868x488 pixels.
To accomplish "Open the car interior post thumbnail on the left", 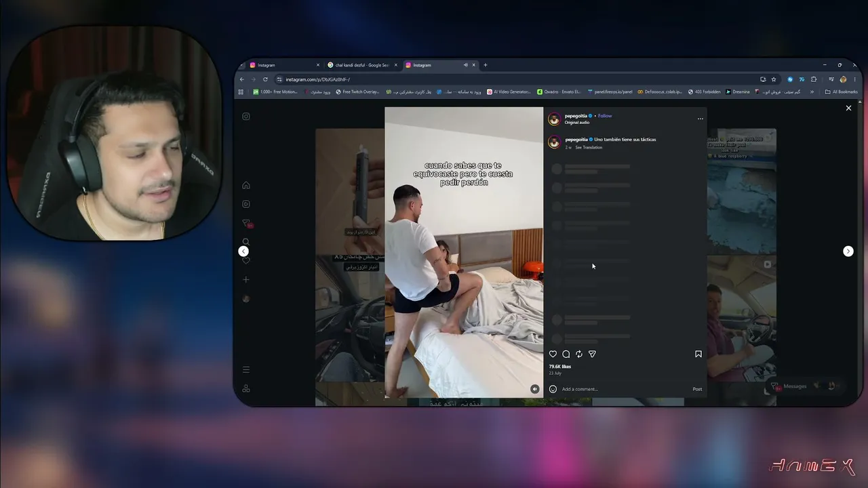I will [x=350, y=319].
